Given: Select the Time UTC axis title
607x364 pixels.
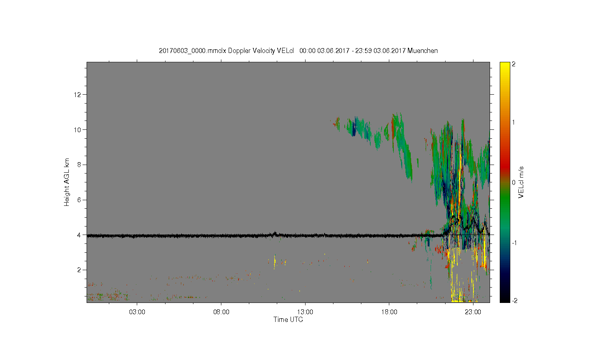Looking at the screenshot, I should click(288, 320).
